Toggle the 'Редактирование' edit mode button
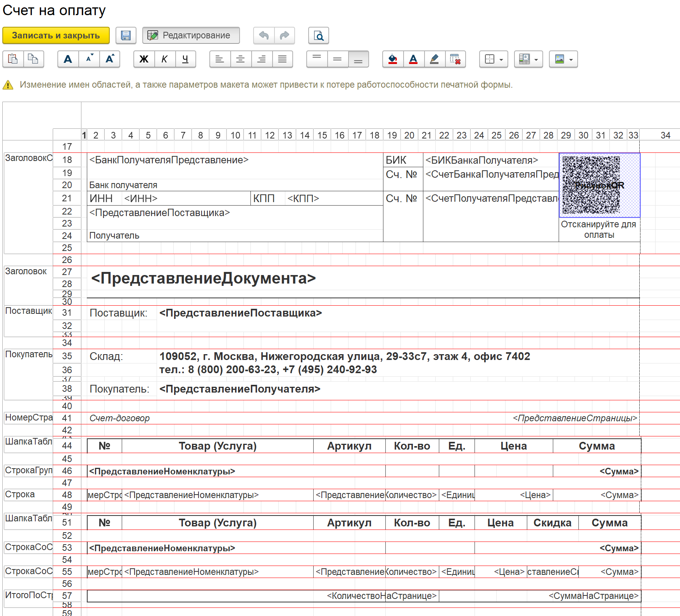Screen dimensions: 680x616 [191, 36]
